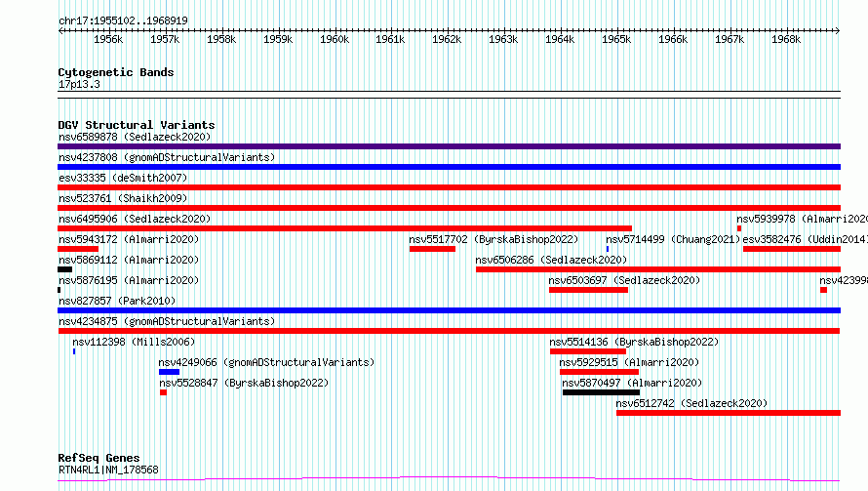
Task: Click the red esv3582476 variant bar
Action: pyautogui.click(x=792, y=249)
